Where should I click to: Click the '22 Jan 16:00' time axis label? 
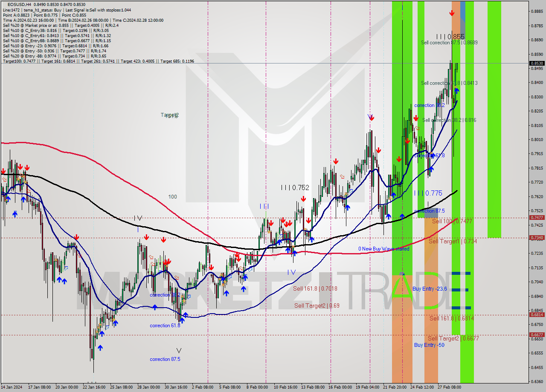pos(94,387)
